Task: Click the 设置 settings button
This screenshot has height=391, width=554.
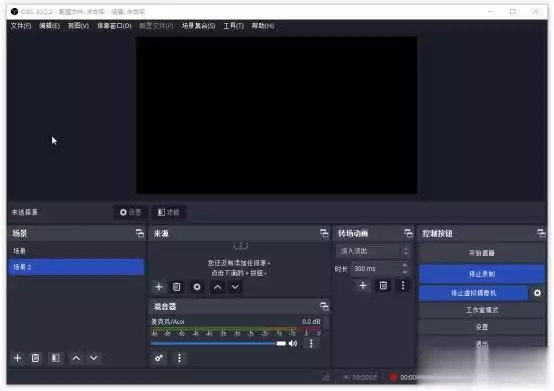Action: click(x=482, y=327)
